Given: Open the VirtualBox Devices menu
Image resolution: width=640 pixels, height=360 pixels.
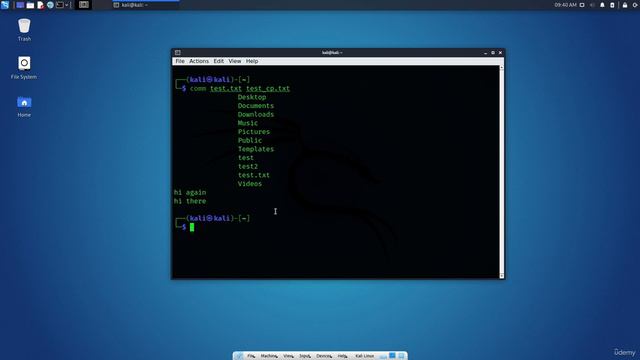Looking at the screenshot, I should point(324,356).
